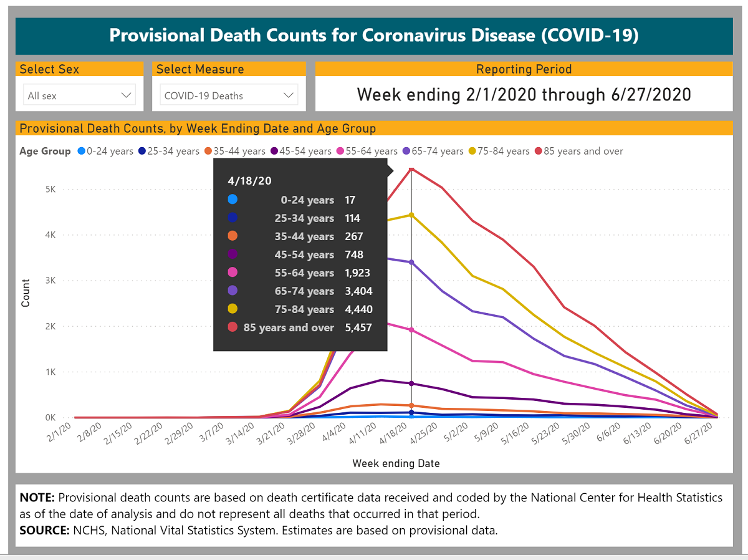
Task: Click the 75-84 years data point at 4/18/20
Action: [x=411, y=215]
